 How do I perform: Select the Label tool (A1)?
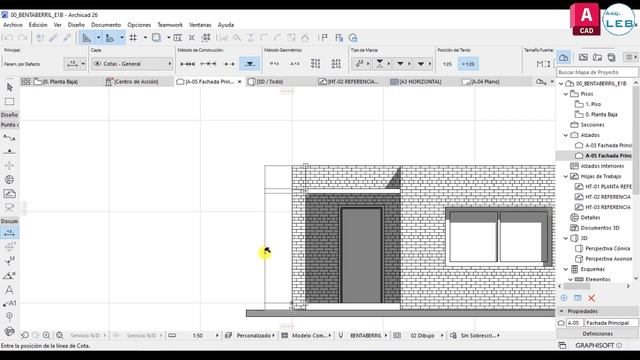click(9, 303)
